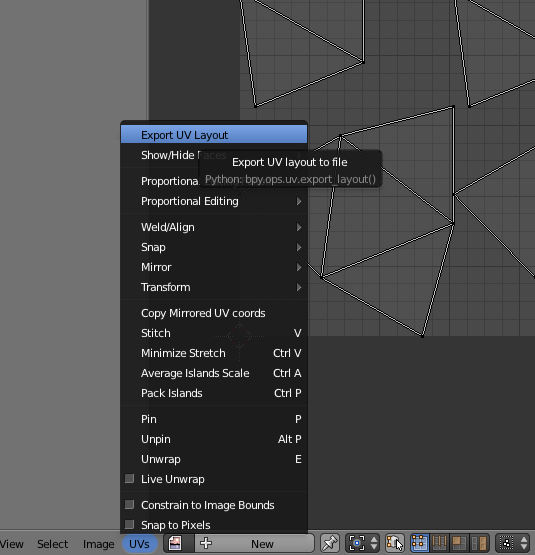Toggle the sync UV selection with mesh icon
535x555 pixels.
(x=395, y=543)
